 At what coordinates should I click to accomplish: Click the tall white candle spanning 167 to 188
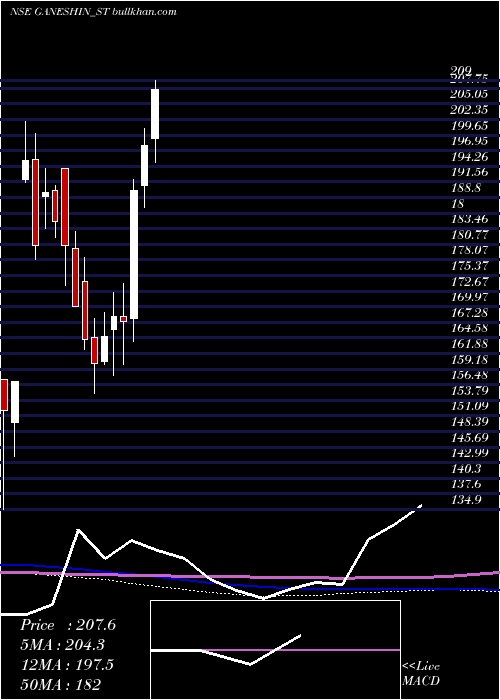(134, 254)
